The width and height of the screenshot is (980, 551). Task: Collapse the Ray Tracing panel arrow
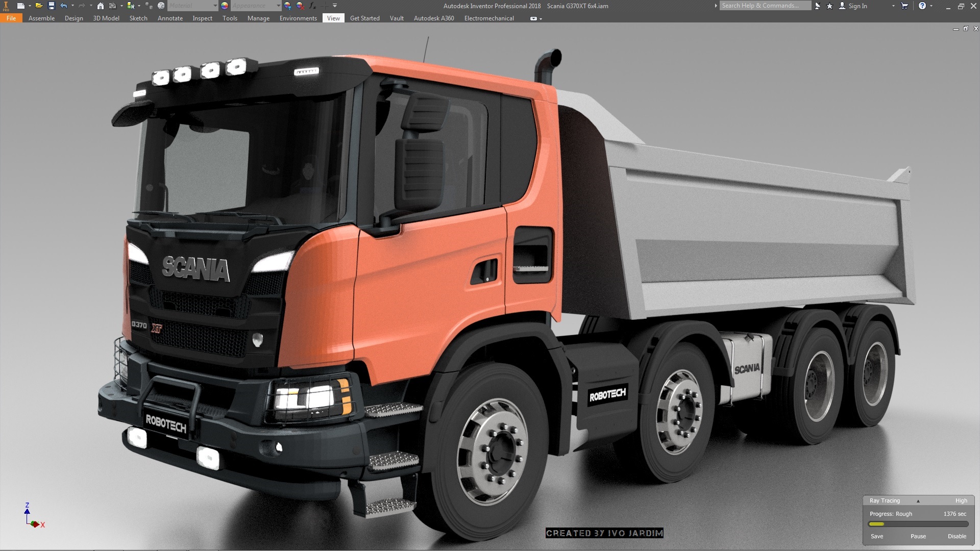tap(918, 501)
